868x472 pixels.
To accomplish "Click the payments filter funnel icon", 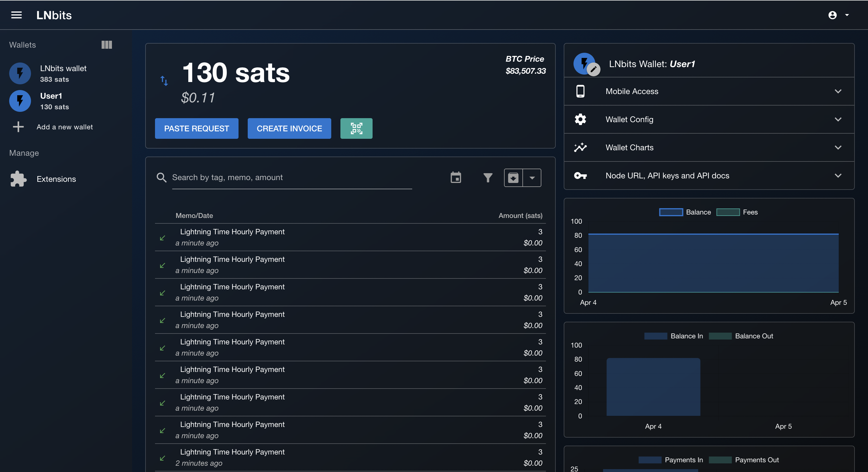I will [x=488, y=178].
